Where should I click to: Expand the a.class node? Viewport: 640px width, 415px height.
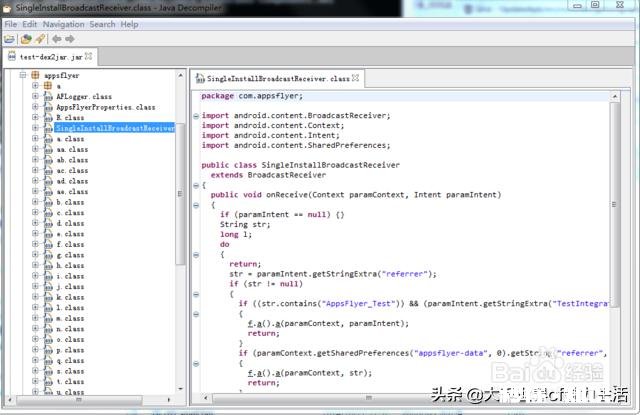36,138
